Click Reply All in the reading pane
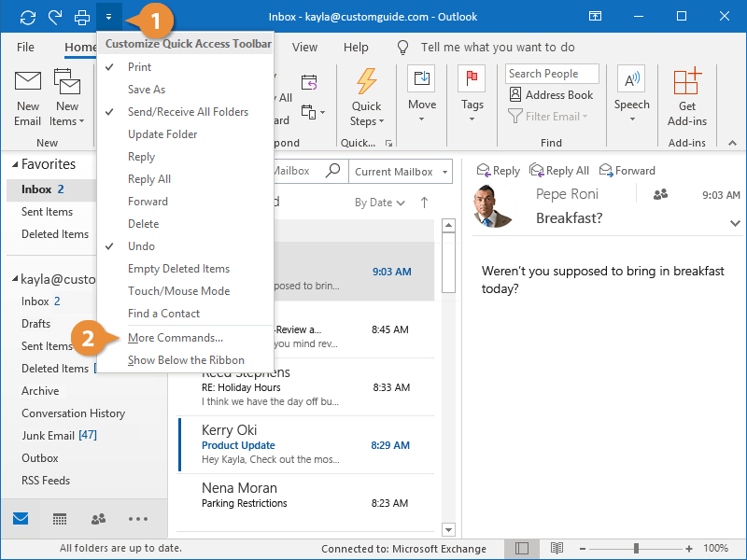Viewport: 747px width, 560px height. 559,171
